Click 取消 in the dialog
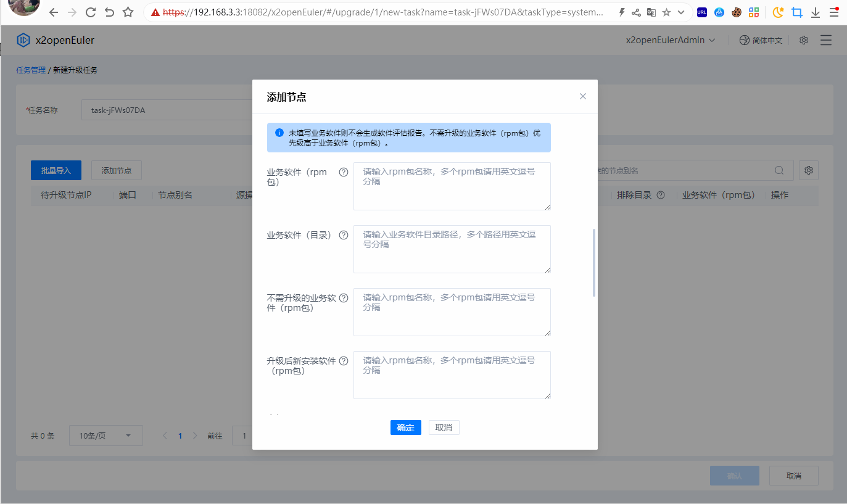 point(444,428)
